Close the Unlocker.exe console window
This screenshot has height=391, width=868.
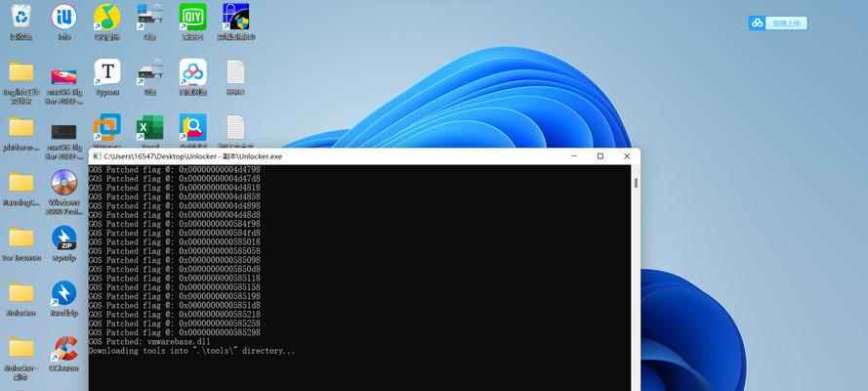(x=627, y=156)
